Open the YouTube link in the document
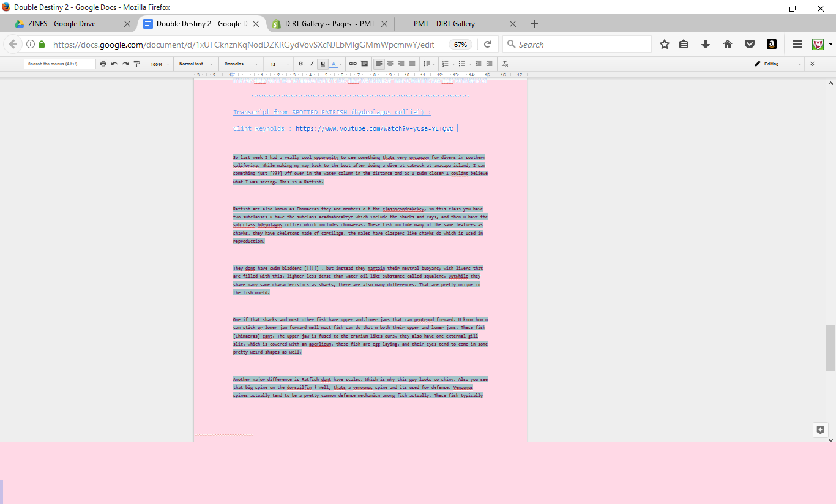This screenshot has height=504, width=836. (375, 129)
